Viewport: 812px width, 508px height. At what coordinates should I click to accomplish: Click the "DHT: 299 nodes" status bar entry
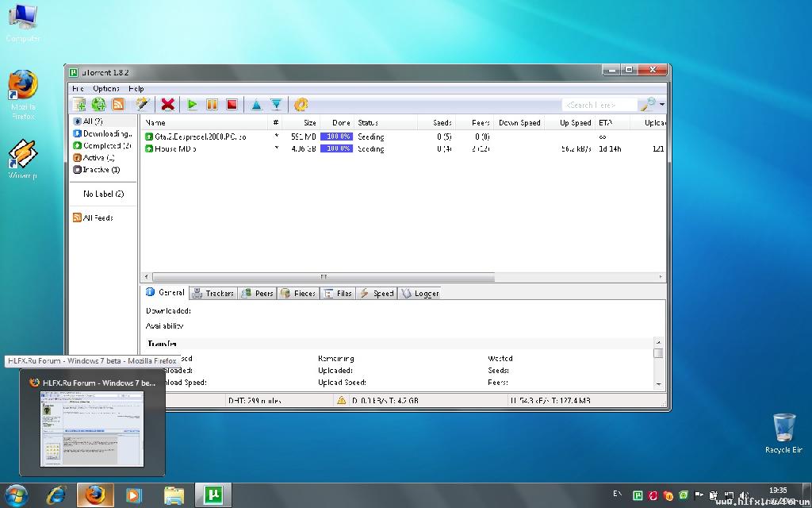[255, 401]
